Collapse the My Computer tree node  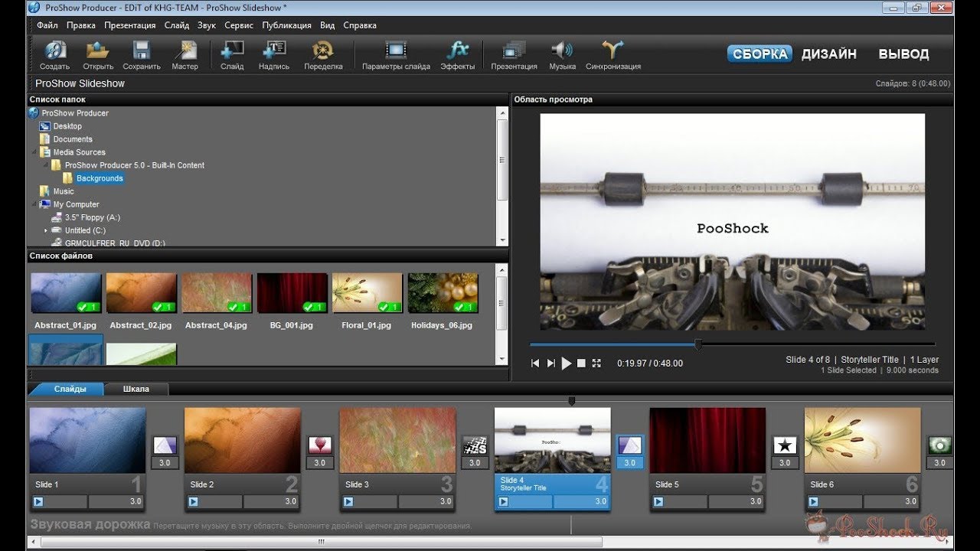pyautogui.click(x=34, y=204)
